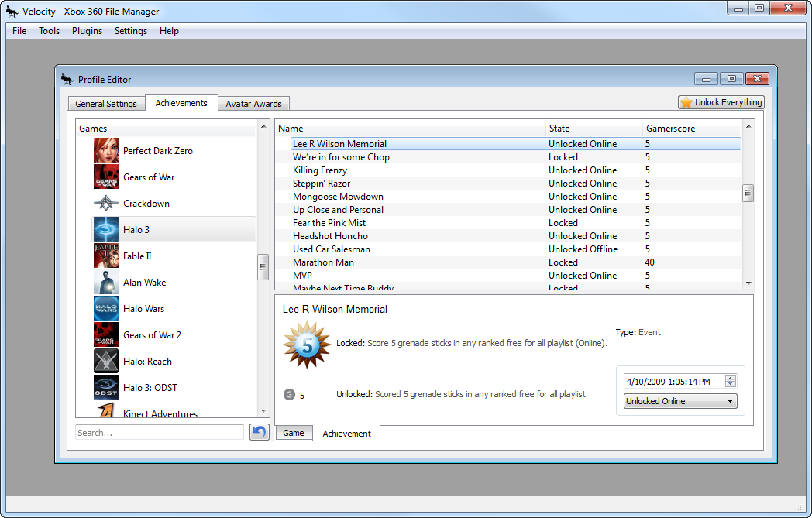Switch to the Game details tab
Viewport: 812px width, 518px height.
point(294,433)
